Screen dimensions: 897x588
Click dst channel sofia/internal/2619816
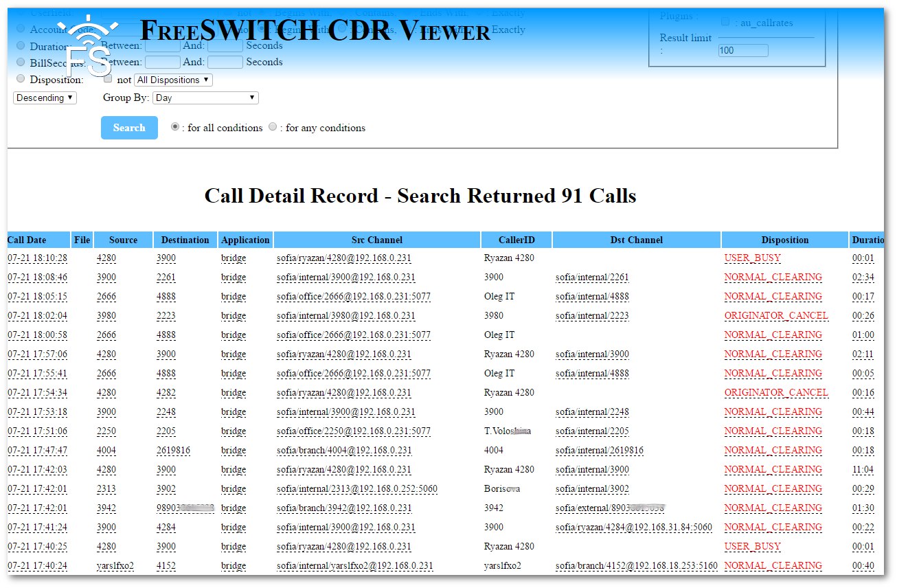click(600, 451)
